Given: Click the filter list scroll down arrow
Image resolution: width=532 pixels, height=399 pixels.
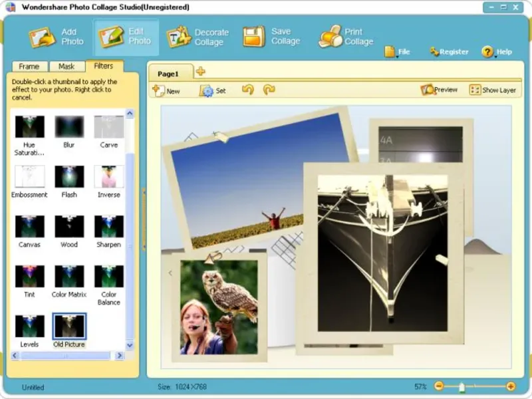Looking at the screenshot, I should [x=130, y=345].
